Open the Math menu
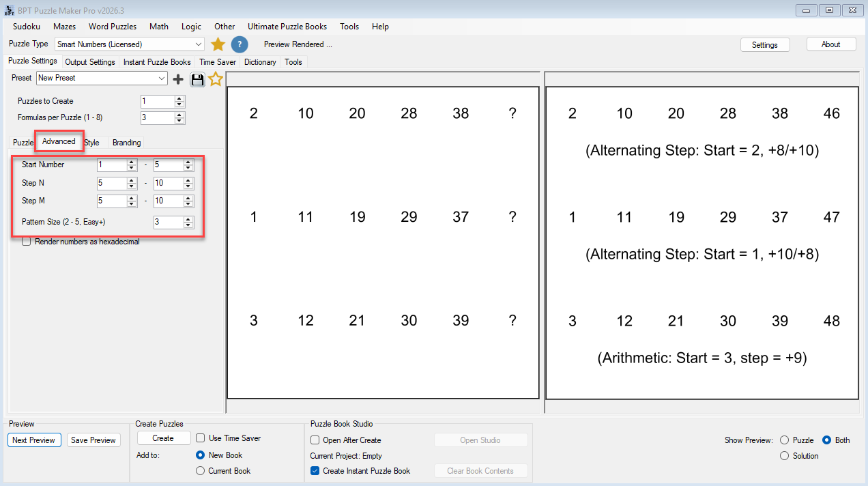868x486 pixels. (x=159, y=27)
